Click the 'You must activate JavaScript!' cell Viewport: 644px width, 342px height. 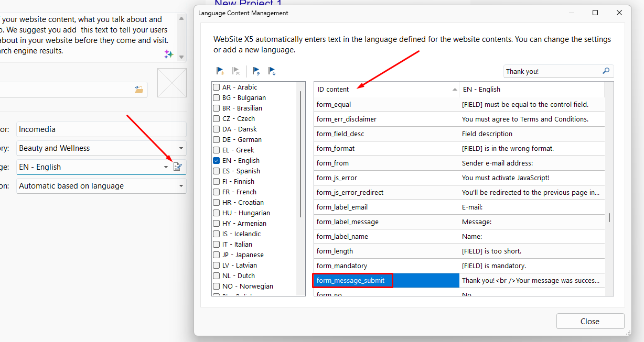pyautogui.click(x=532, y=178)
